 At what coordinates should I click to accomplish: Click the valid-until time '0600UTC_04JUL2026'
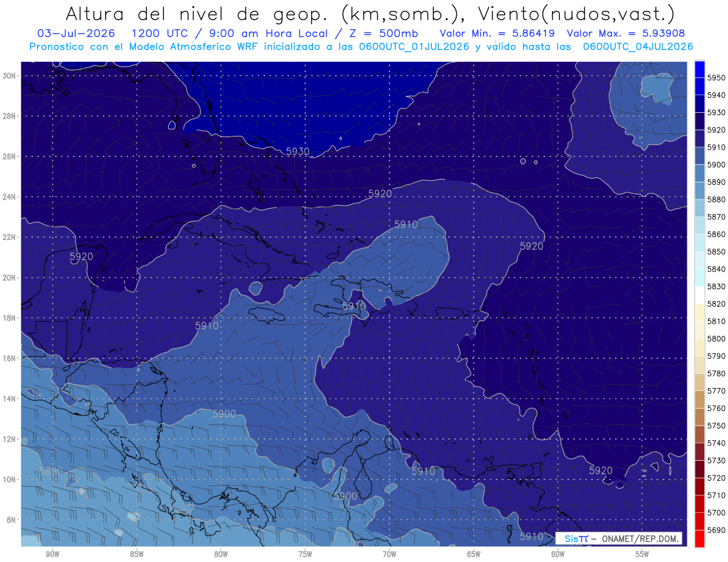pos(638,47)
